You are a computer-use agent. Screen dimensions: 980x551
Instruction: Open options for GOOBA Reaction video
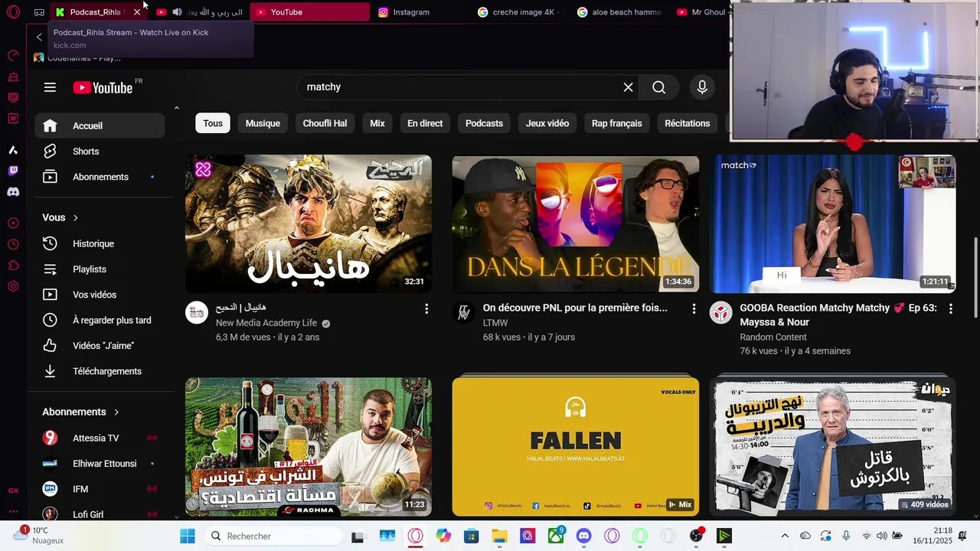[950, 308]
